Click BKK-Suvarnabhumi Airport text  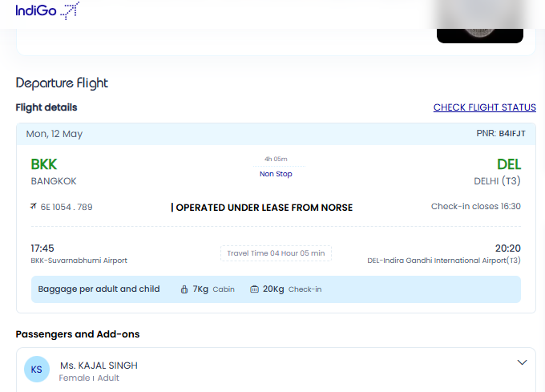pos(79,261)
